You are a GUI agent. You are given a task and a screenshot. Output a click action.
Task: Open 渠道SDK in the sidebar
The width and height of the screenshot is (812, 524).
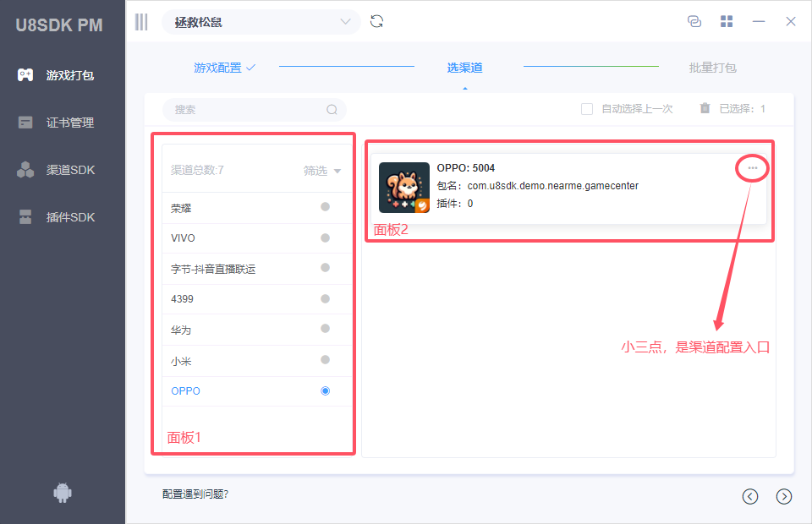[x=62, y=170]
